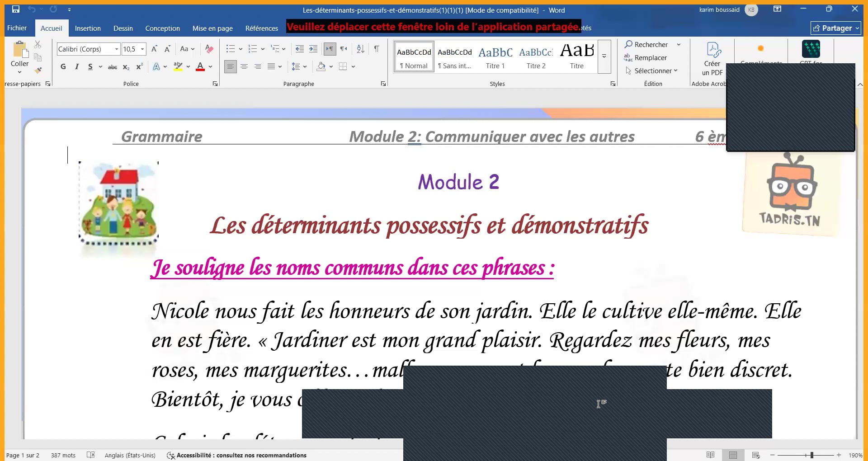Switch to the Mise en page tab
Screen dimensions: 868x461
212,28
